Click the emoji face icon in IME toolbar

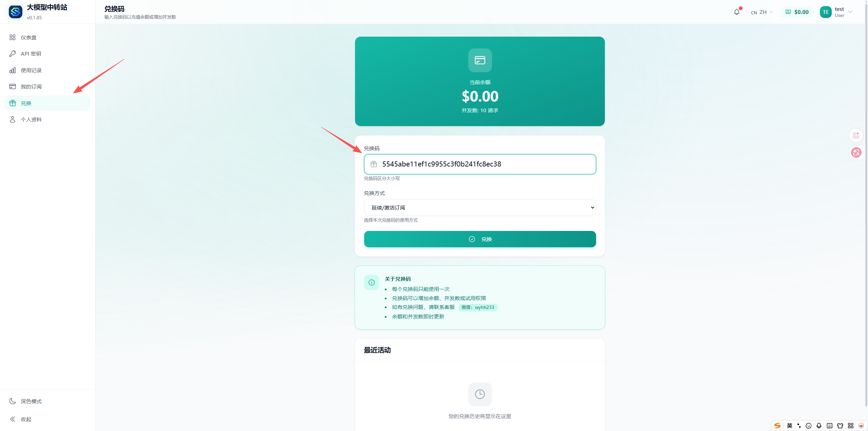tap(809, 426)
